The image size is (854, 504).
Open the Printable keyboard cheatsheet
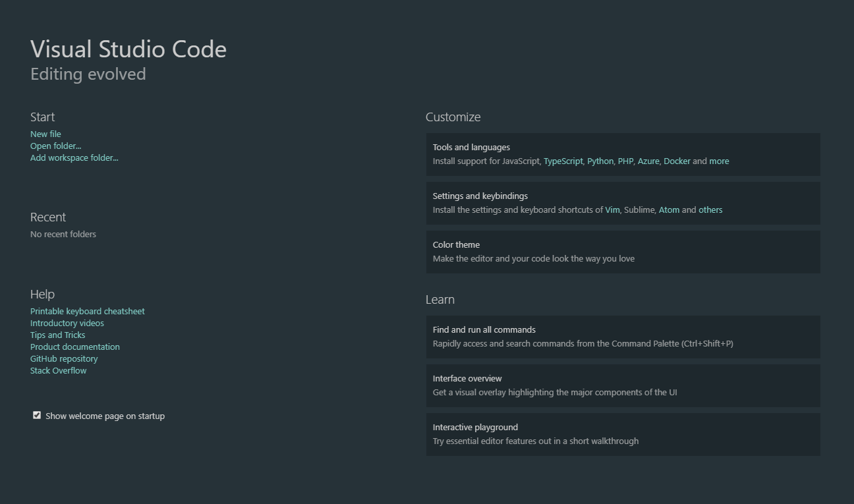click(87, 311)
